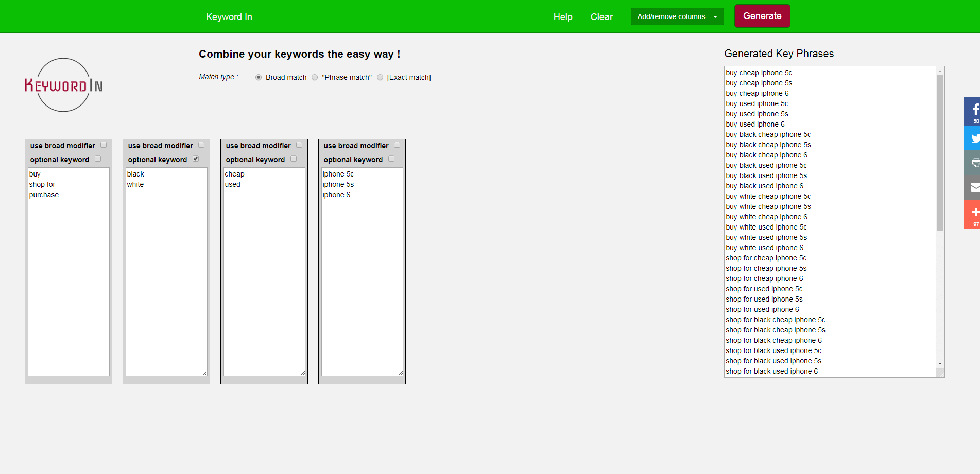Screen dimensions: 980x474
Task: Click the phrase "buy used iphone 6"
Action: (x=755, y=124)
